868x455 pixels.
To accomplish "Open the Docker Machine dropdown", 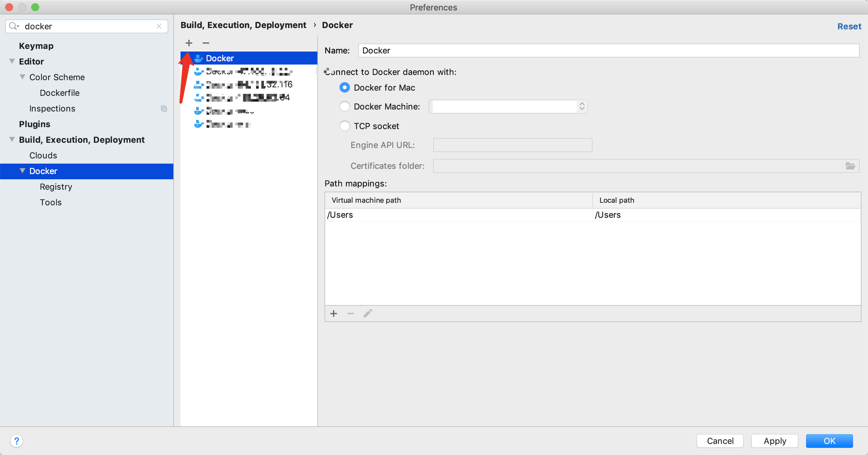I will point(582,107).
